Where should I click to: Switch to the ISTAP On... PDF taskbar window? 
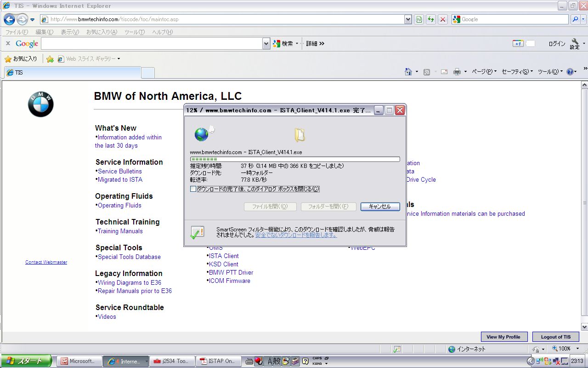pyautogui.click(x=218, y=361)
